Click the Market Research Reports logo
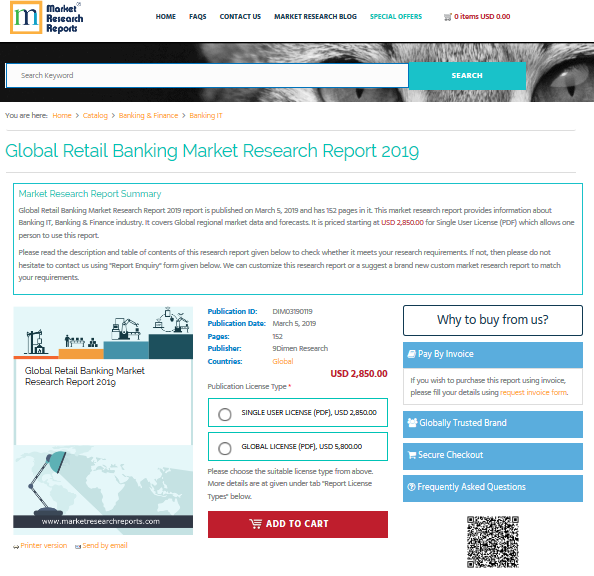 click(x=46, y=18)
